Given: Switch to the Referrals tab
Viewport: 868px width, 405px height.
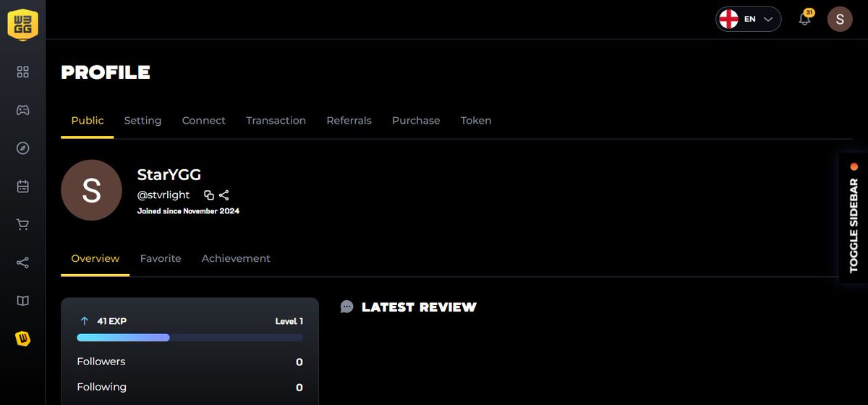Looking at the screenshot, I should (349, 121).
